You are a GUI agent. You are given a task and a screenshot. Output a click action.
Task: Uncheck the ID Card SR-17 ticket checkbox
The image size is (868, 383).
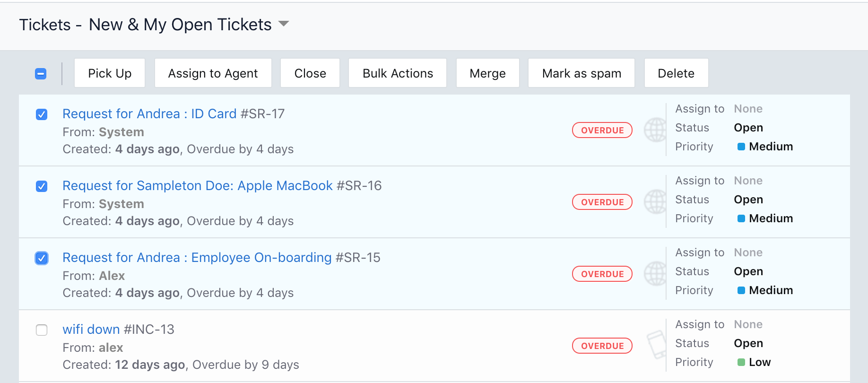pos(42,114)
